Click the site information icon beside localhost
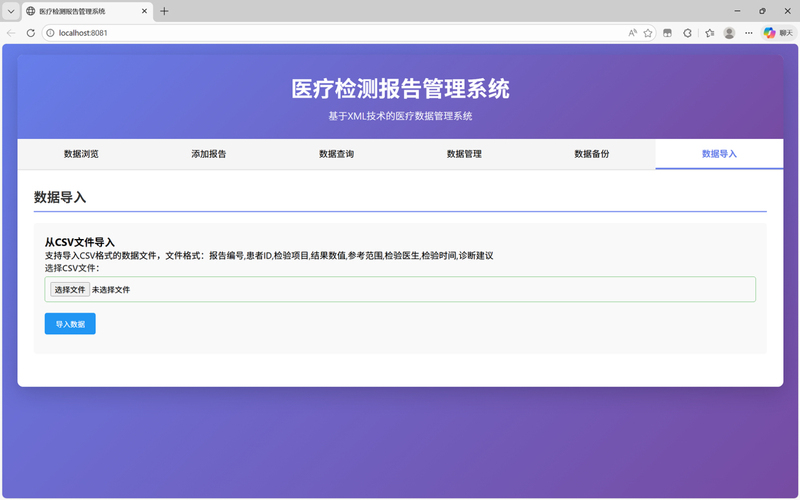The image size is (800, 500). [x=50, y=33]
